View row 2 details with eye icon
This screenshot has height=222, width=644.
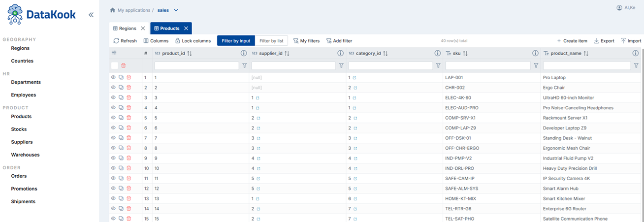coord(113,88)
